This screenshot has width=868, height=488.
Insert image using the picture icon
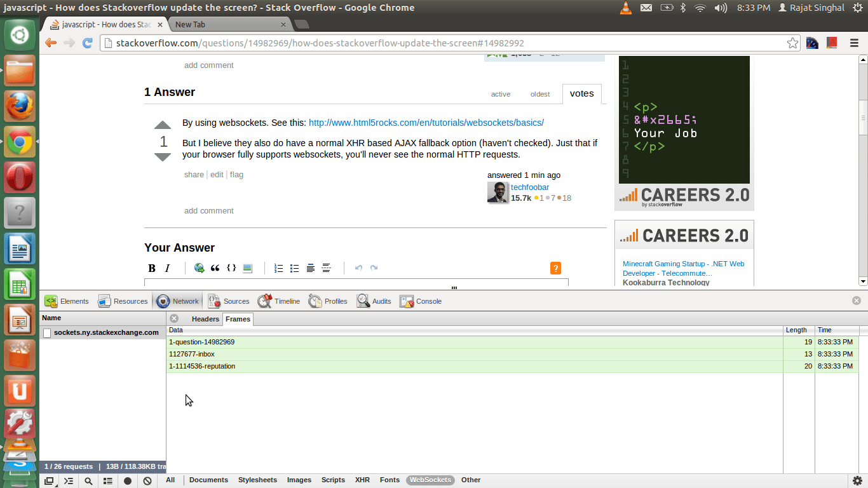tap(248, 268)
